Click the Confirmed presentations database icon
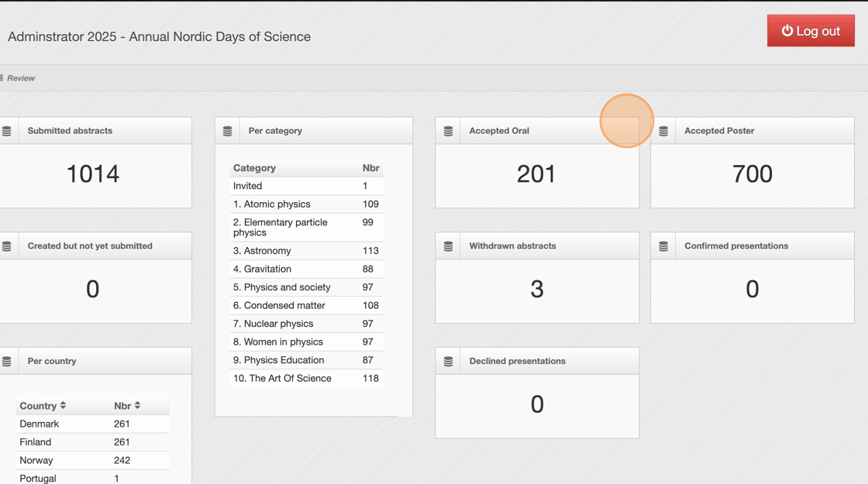Viewport: 868px width, 484px height. tap(663, 246)
